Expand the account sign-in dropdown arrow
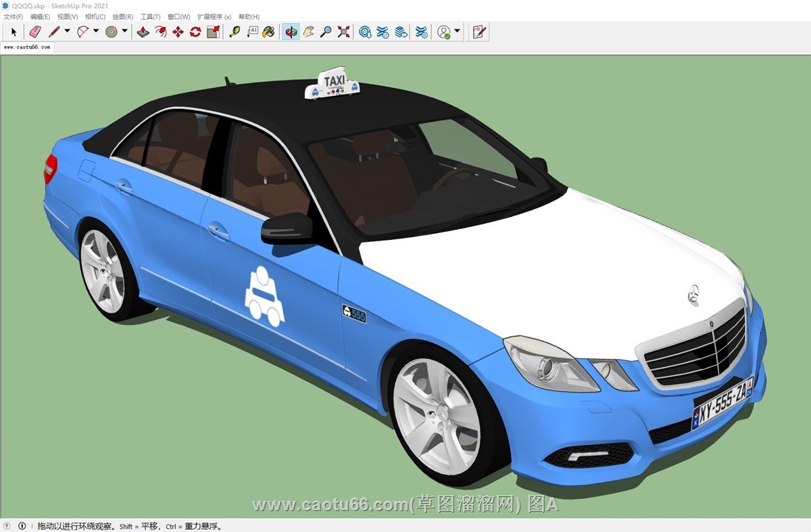Image resolution: width=811 pixels, height=532 pixels. point(458,31)
